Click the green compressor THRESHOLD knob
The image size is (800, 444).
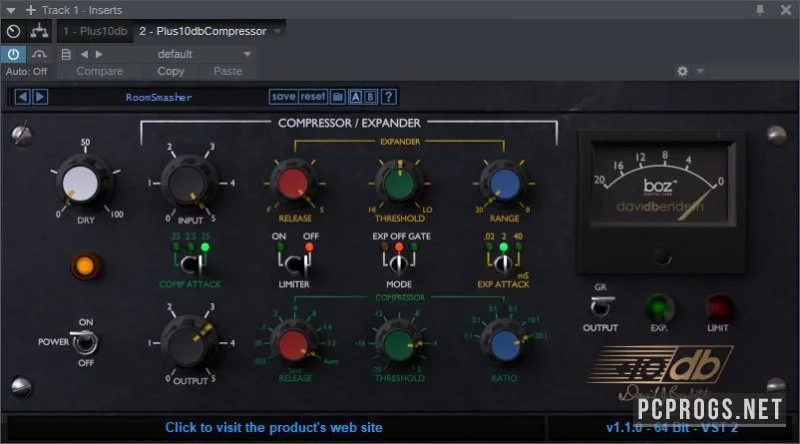[x=399, y=344]
